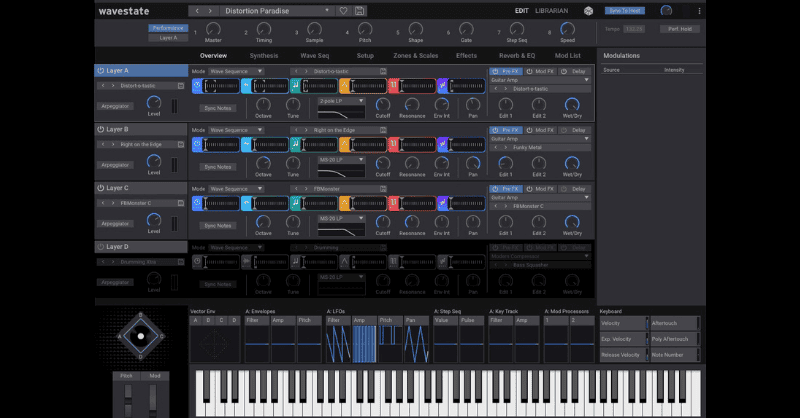Image resolution: width=800 pixels, height=418 pixels.
Task: Select the Layer C sample lane icon
Action: pos(246,203)
